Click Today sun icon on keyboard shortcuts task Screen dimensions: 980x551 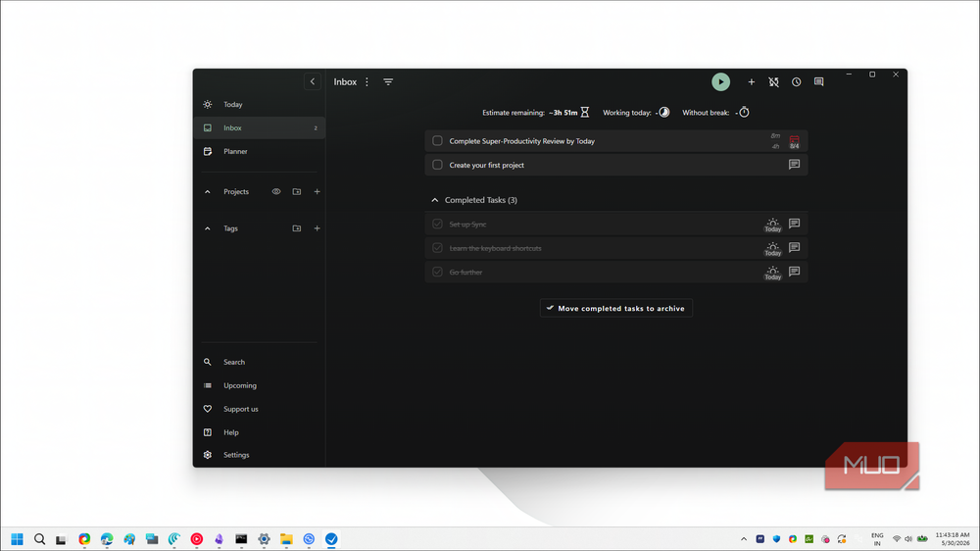(x=773, y=249)
